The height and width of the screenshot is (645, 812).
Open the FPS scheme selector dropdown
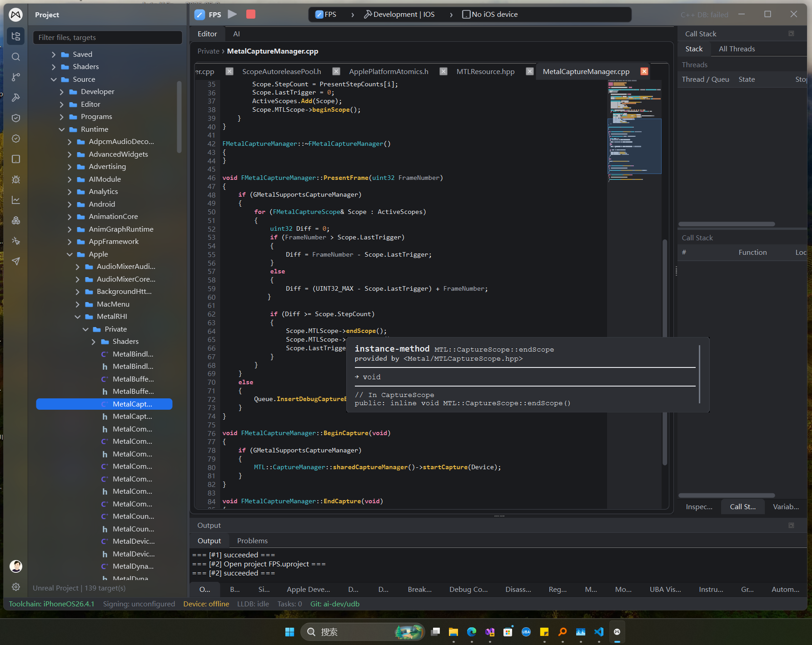326,15
